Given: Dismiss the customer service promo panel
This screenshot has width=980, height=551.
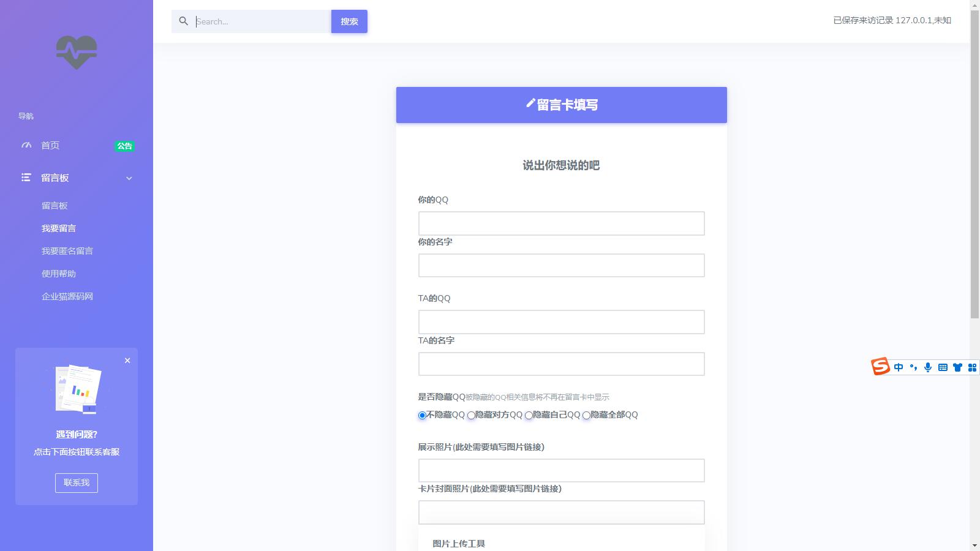Looking at the screenshot, I should [x=127, y=361].
